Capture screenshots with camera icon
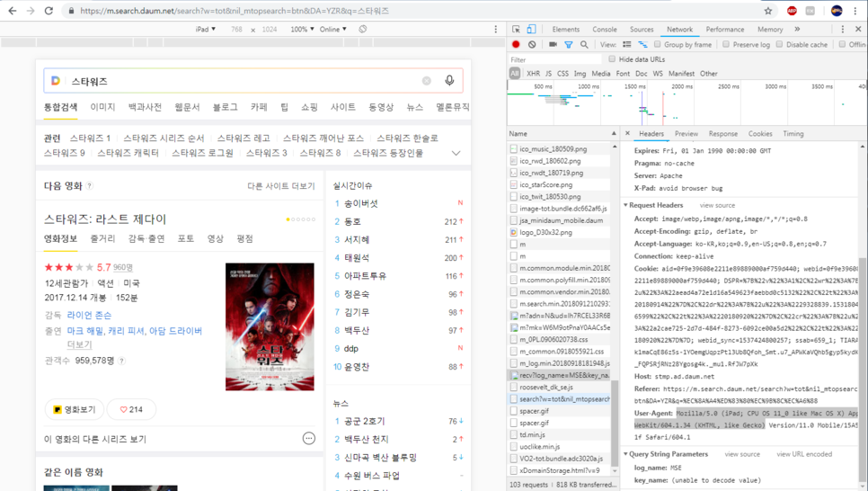The width and height of the screenshot is (868, 491). pyautogui.click(x=553, y=44)
